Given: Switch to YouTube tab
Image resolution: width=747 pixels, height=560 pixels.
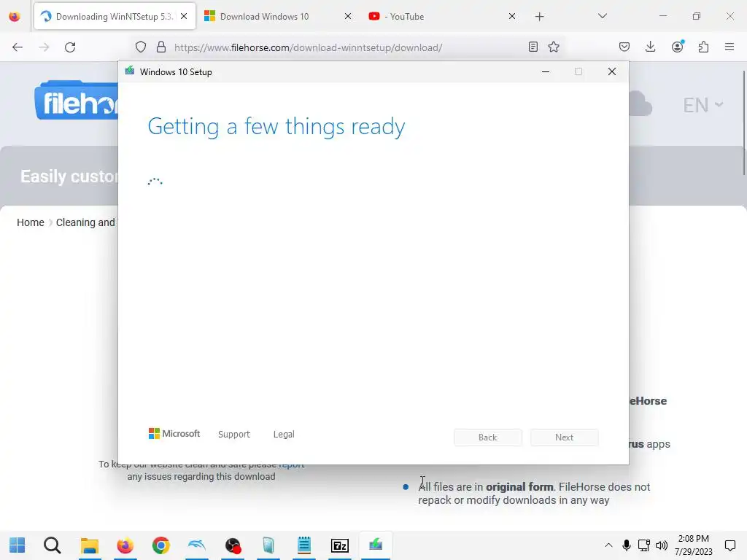Looking at the screenshot, I should click(x=443, y=16).
